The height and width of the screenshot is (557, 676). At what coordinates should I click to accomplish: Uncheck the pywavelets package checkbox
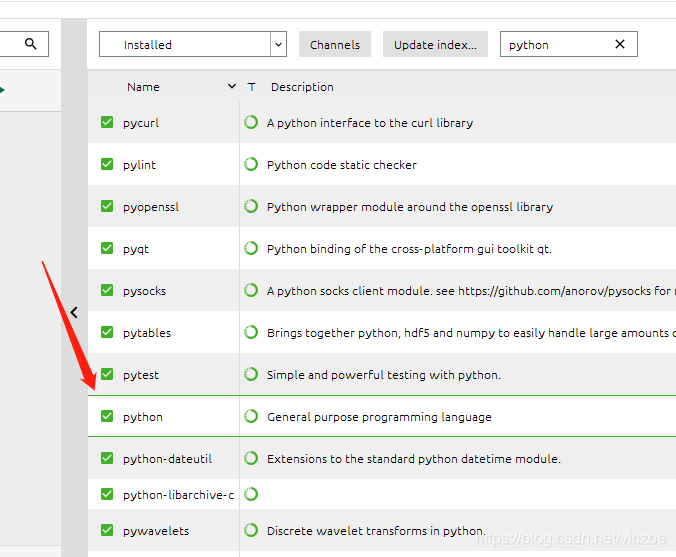pyautogui.click(x=107, y=530)
